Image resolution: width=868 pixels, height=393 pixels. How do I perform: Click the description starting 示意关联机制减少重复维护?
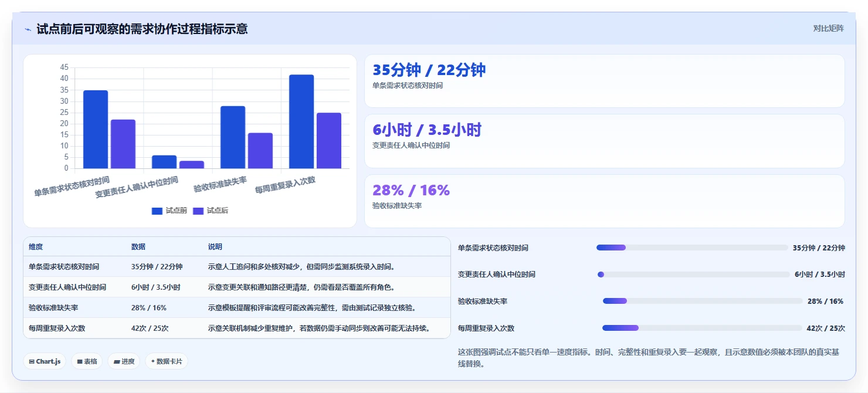pos(321,328)
